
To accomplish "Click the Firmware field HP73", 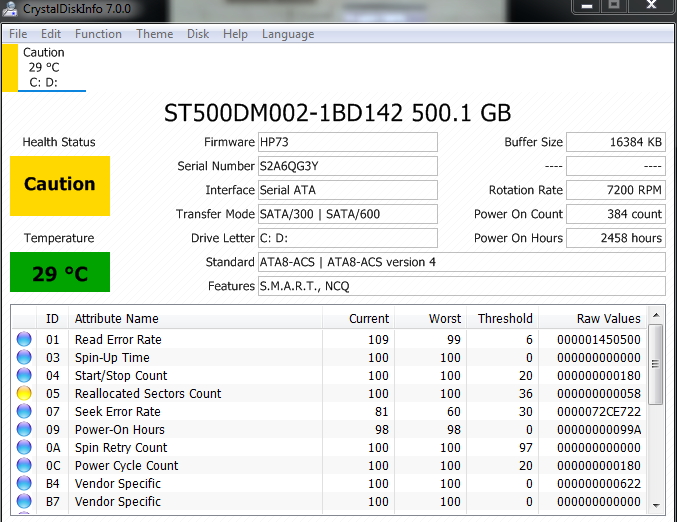I will click(x=348, y=142).
